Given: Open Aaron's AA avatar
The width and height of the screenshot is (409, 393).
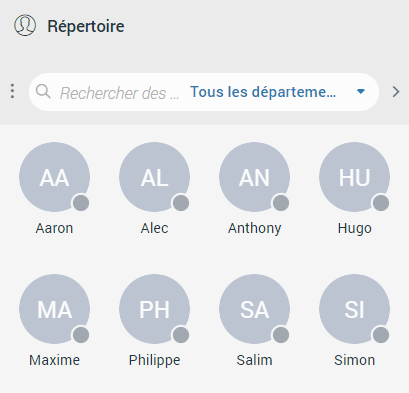Looking at the screenshot, I should (x=54, y=177).
